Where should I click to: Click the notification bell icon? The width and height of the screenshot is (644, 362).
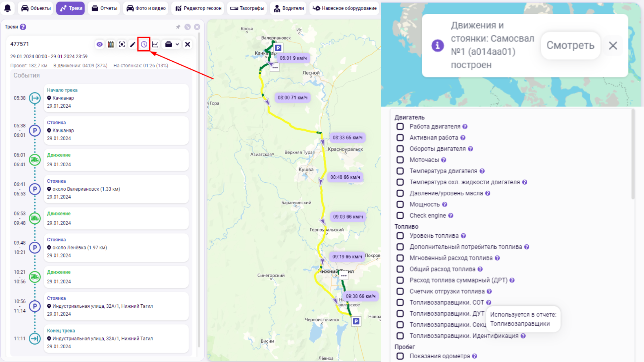click(x=7, y=8)
